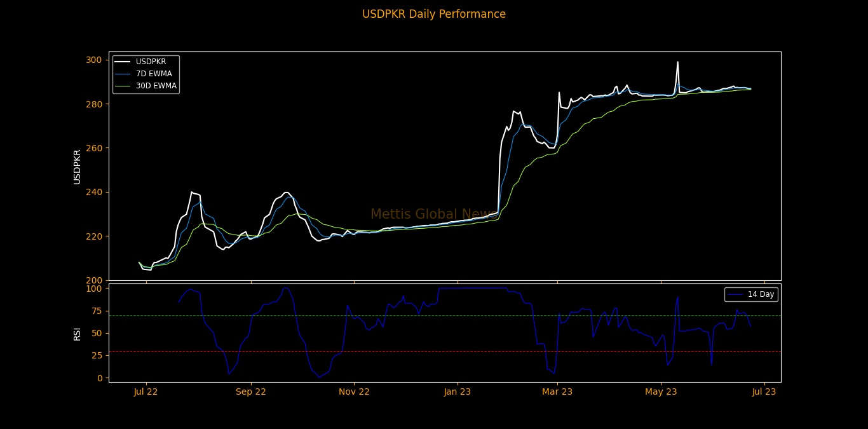Select the 30D EWMA legend entry
868x429 pixels.
156,86
